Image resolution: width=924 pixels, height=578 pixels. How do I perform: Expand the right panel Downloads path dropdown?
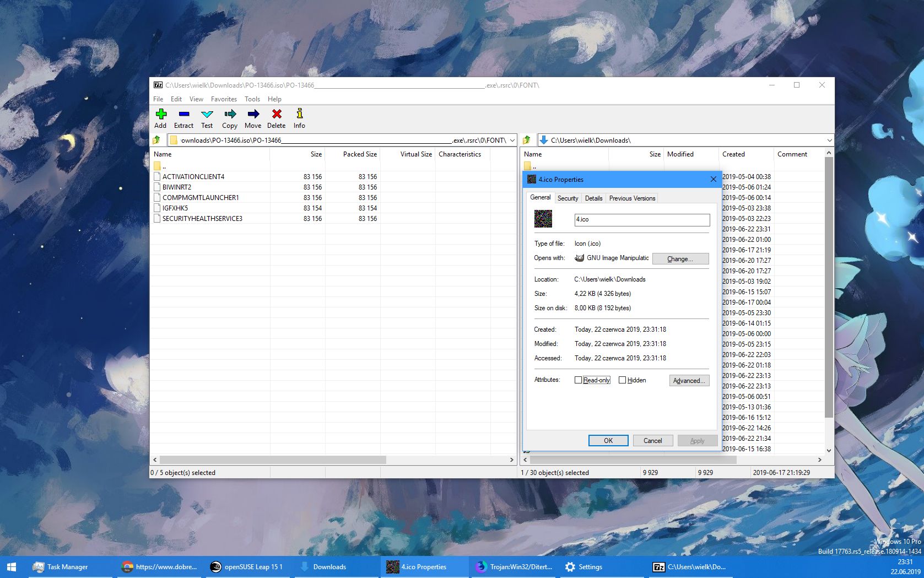829,141
